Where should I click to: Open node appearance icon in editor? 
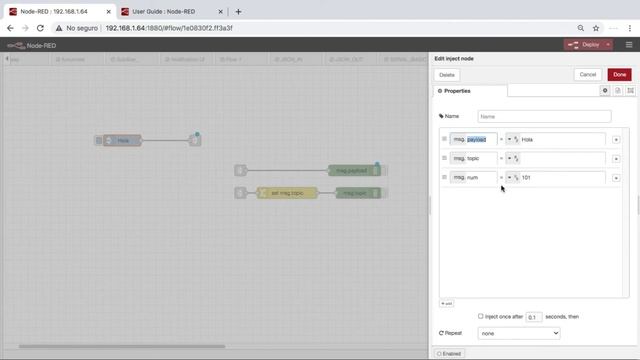[631, 91]
